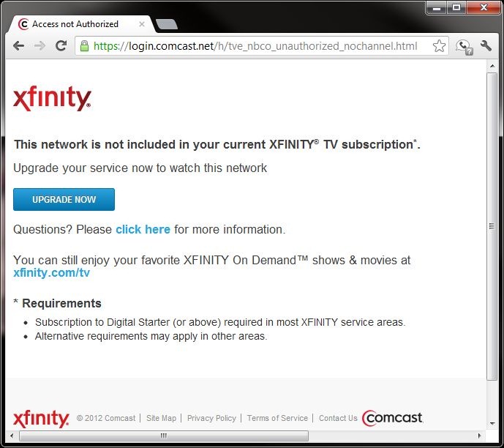
Task: Open the Contact Us footer link
Action: point(338,418)
